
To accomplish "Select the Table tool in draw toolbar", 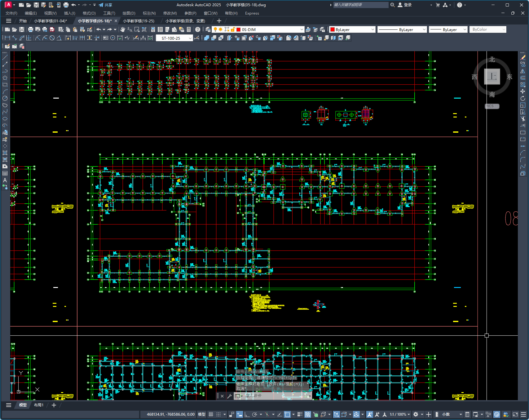I will point(5,173).
